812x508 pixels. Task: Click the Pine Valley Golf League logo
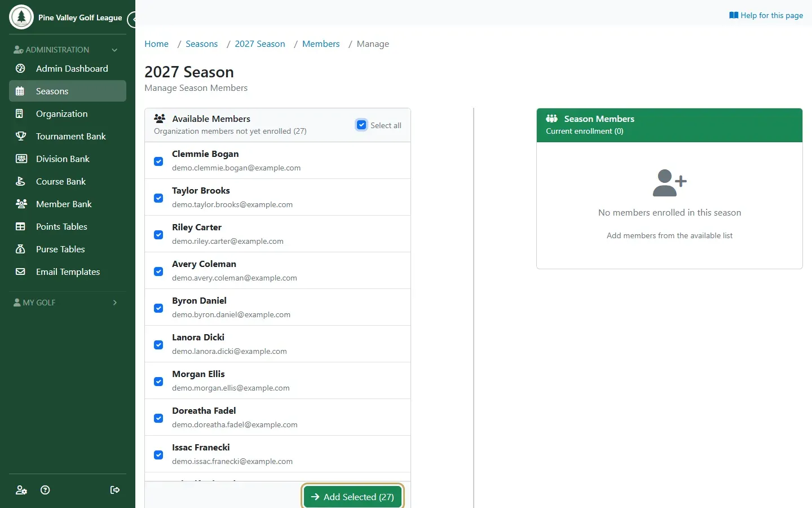click(21, 17)
